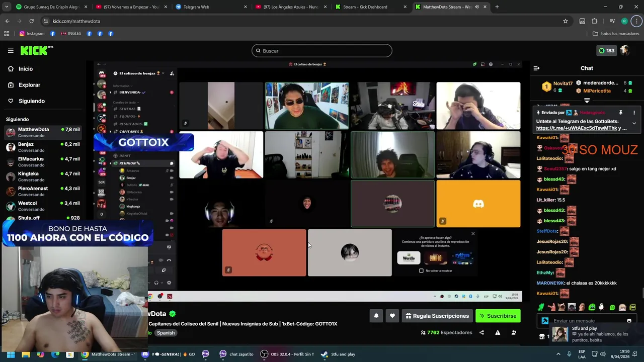Open the emoji picker in chat input
Screen dimensions: 644x362
coord(629,321)
